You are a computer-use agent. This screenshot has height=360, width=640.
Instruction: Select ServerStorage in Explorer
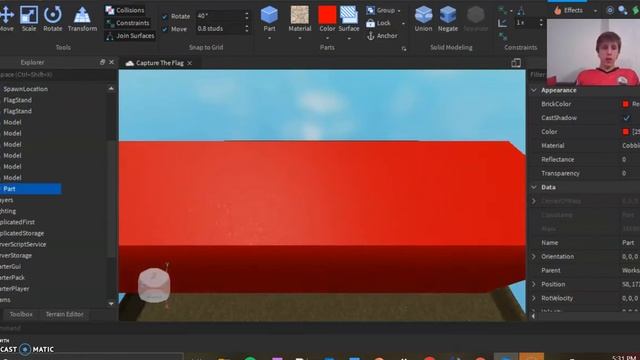coord(16,256)
